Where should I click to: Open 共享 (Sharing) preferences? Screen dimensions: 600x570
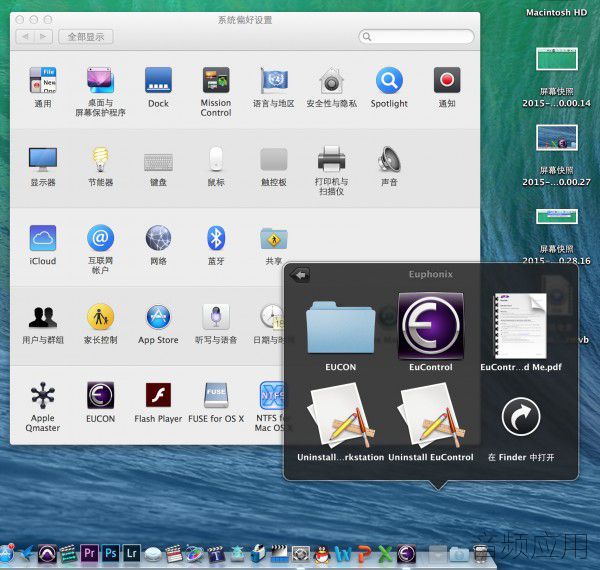pos(274,238)
